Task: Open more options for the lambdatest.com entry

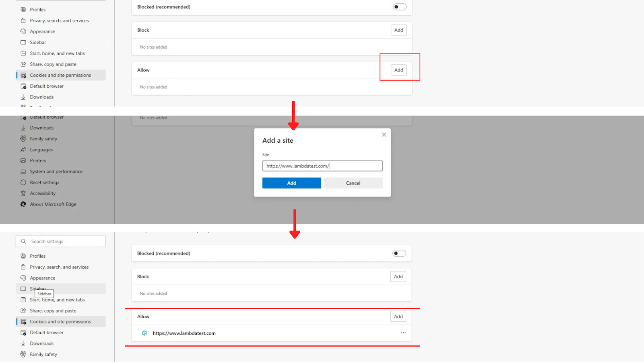Action: pyautogui.click(x=403, y=333)
